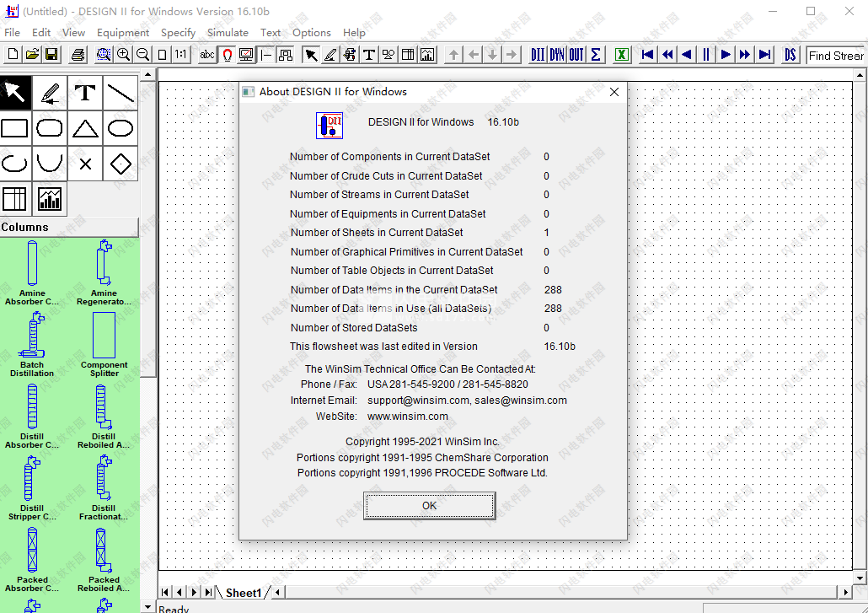Click the Zoom In magnifier icon
This screenshot has width=868, height=613.
coord(124,55)
